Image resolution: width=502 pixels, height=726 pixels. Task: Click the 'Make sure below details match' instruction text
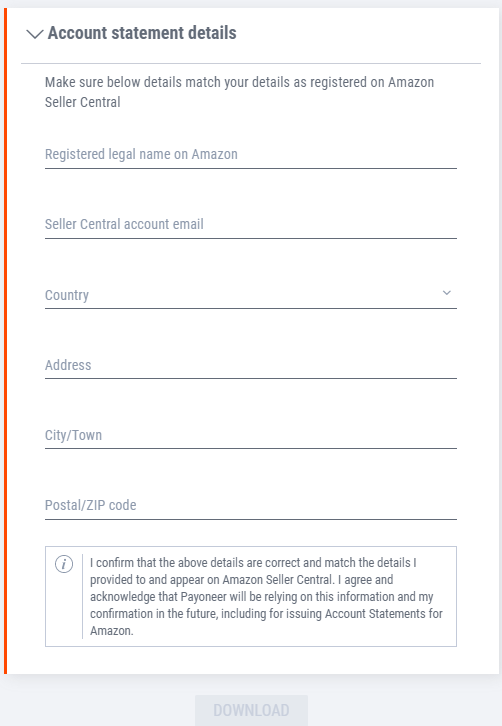coord(239,92)
